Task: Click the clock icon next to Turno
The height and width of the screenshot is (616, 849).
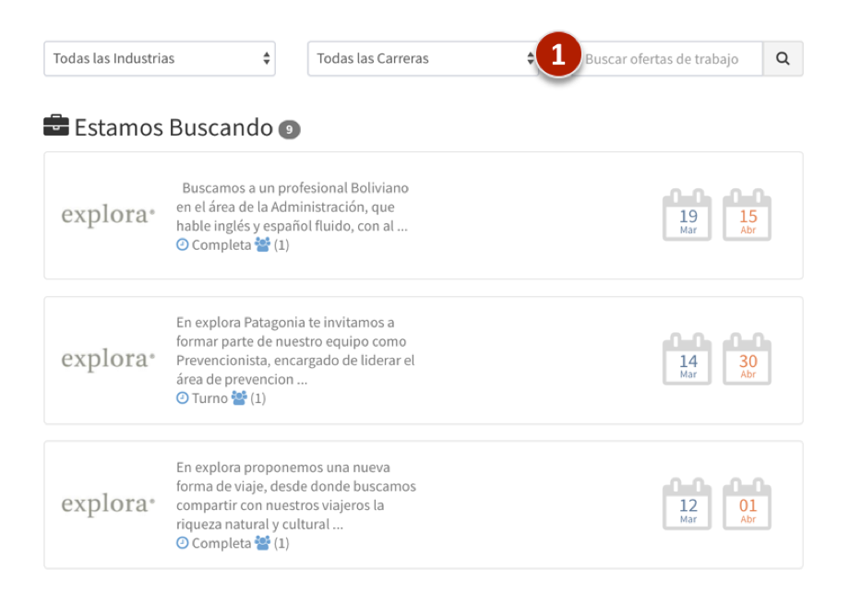Action: (x=183, y=398)
